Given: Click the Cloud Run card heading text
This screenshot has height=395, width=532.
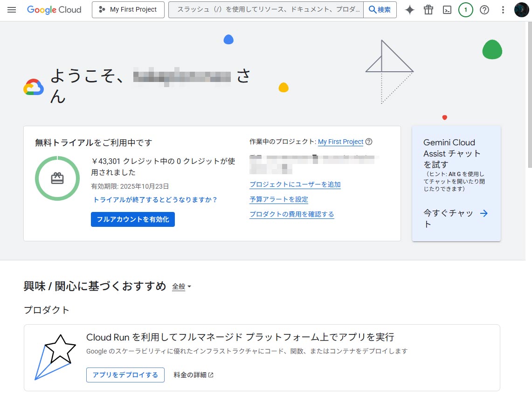Looking at the screenshot, I should tap(240, 337).
